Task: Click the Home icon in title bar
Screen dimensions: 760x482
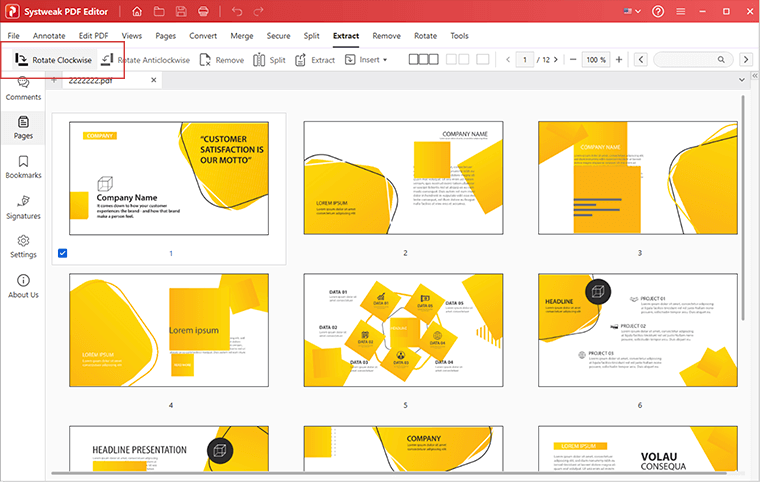Action: coord(137,11)
